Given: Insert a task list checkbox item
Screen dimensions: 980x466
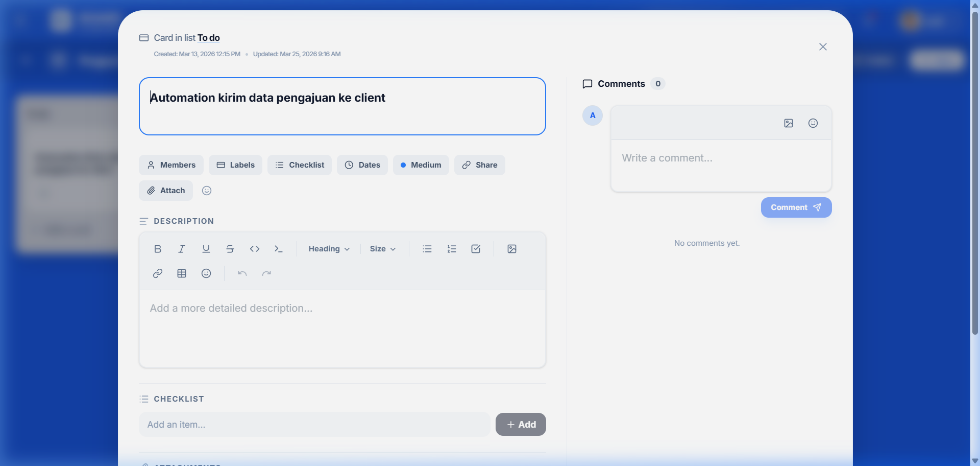Looking at the screenshot, I should (x=476, y=249).
